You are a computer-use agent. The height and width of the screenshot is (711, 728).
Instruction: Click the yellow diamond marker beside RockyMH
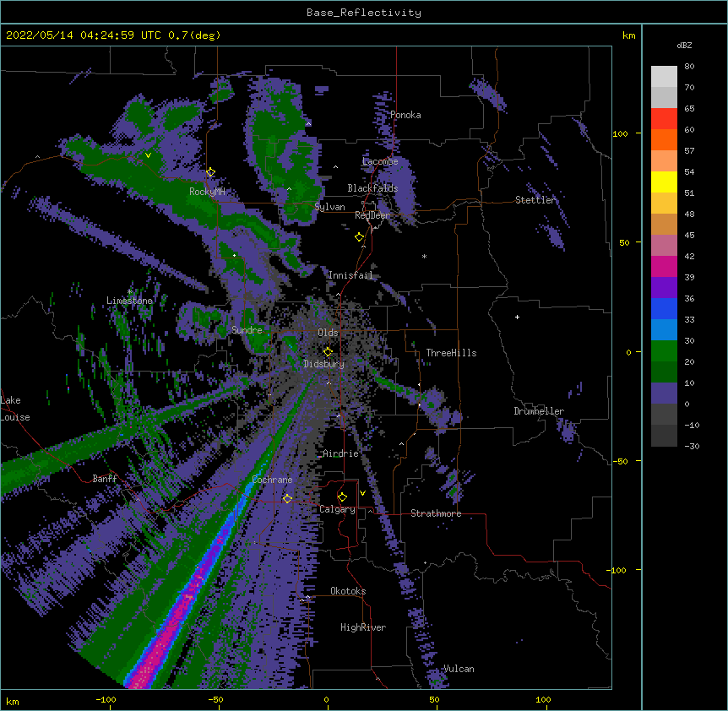click(x=210, y=172)
